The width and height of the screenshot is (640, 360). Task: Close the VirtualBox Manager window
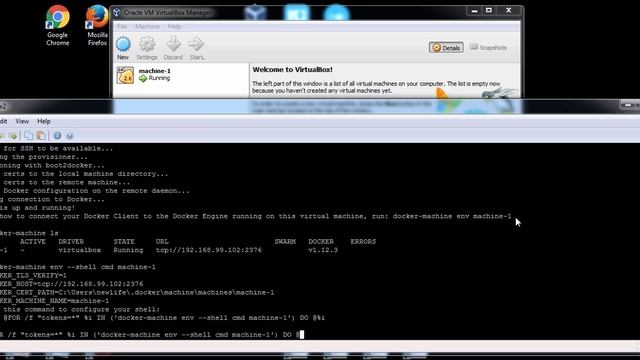(509, 11)
